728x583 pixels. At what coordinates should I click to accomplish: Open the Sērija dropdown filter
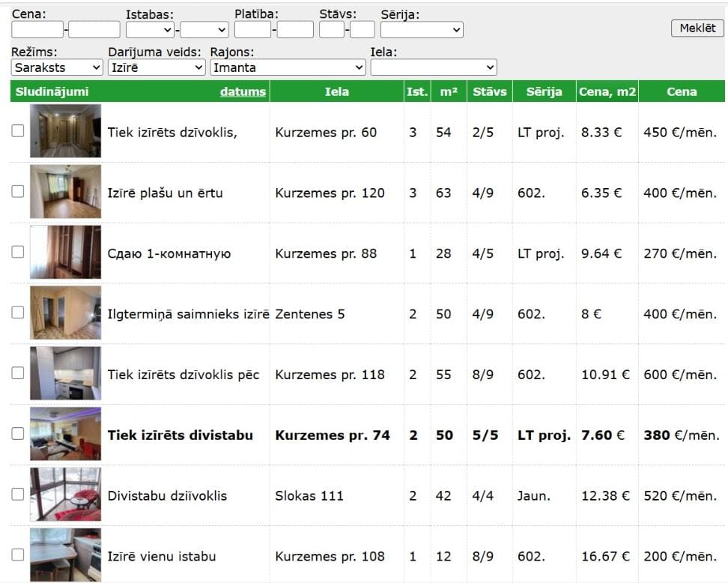click(422, 29)
